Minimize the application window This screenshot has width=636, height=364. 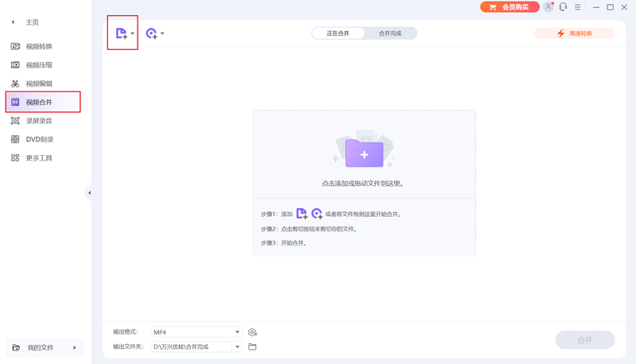point(595,7)
